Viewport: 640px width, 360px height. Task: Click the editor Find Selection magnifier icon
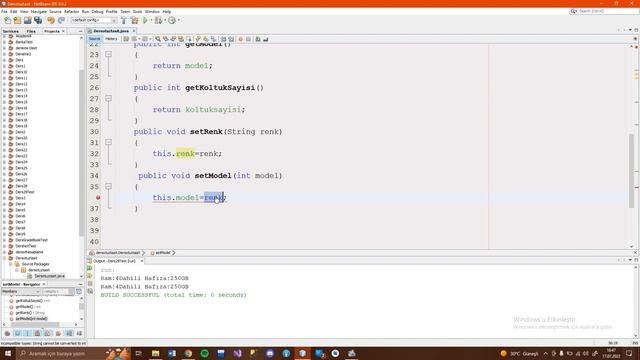pos(158,39)
